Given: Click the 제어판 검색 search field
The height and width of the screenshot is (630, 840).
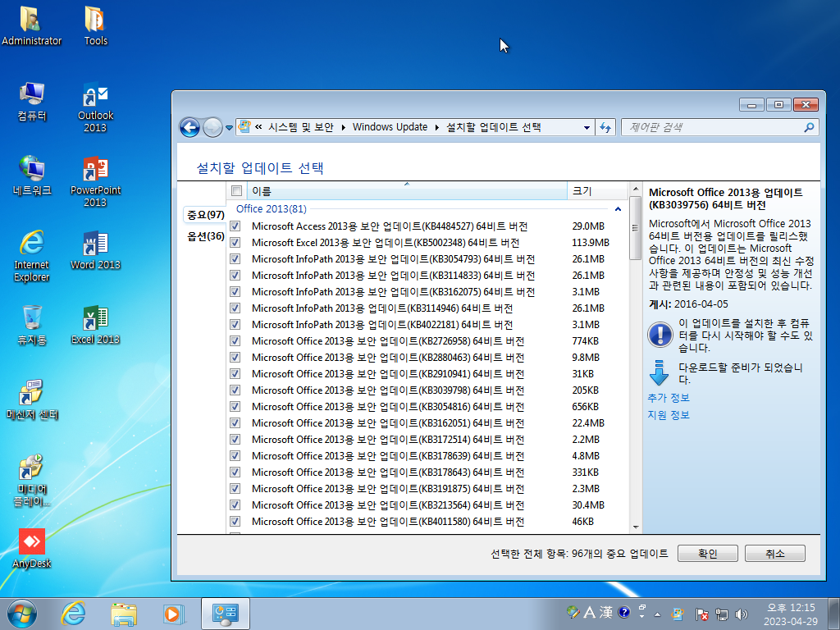Looking at the screenshot, I should pos(719,127).
